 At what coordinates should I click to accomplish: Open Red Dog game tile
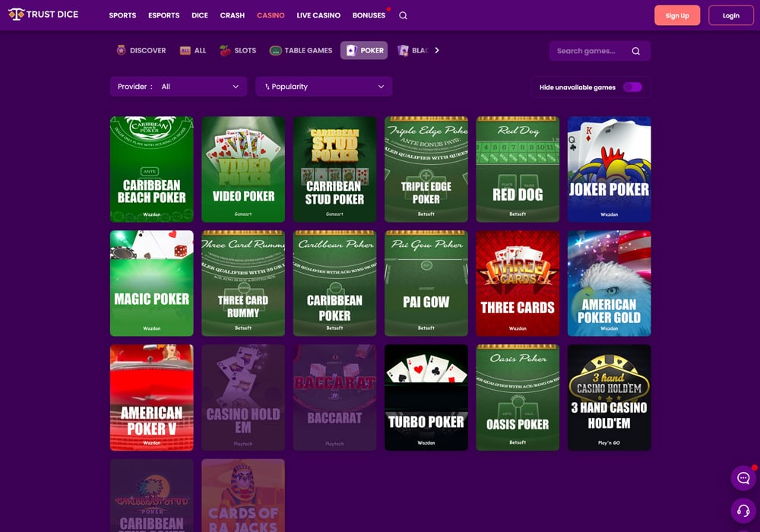click(x=518, y=169)
